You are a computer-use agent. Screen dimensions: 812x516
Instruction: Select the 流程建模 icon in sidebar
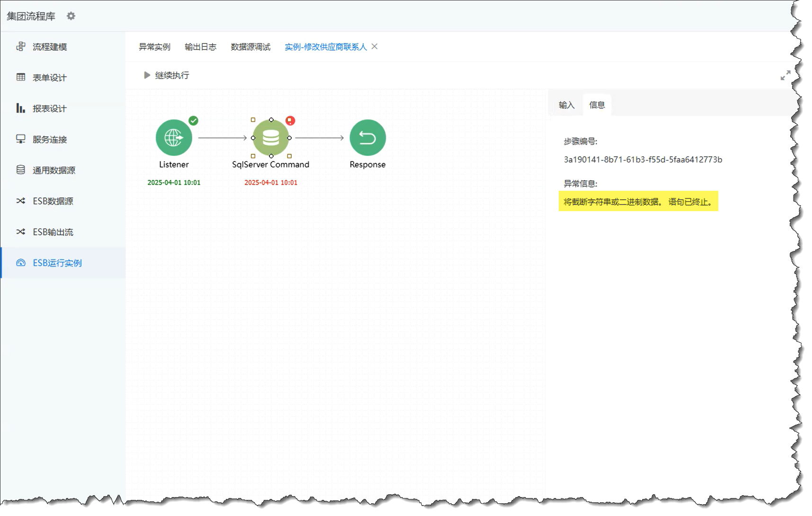(x=21, y=47)
